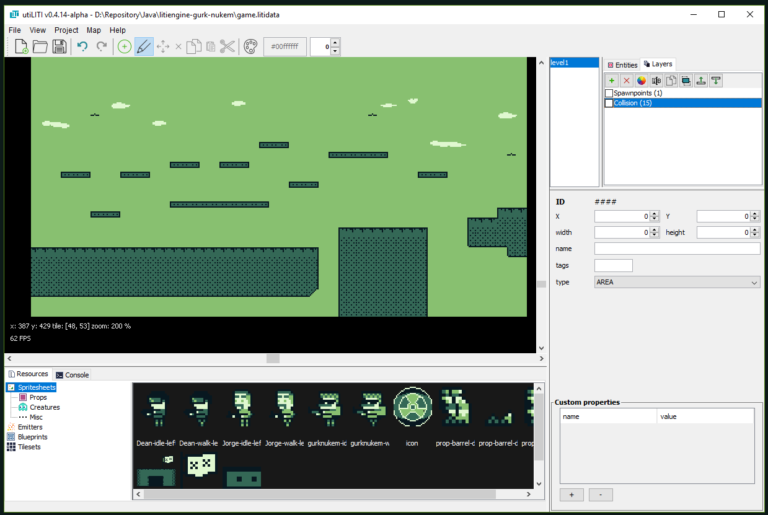Click the copy toolbar icon
The width and height of the screenshot is (768, 515).
pos(194,47)
